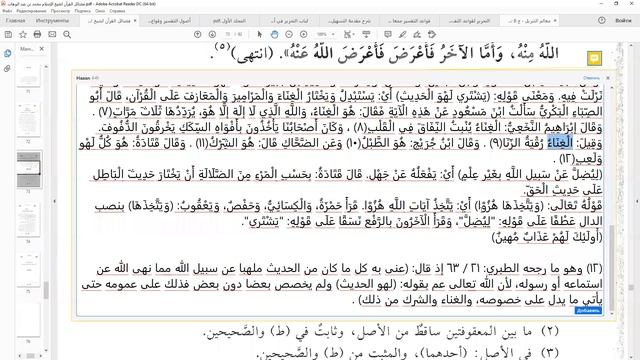Open the Редактирование menu
Viewport: 640px width, 360px height.
(31, 11)
